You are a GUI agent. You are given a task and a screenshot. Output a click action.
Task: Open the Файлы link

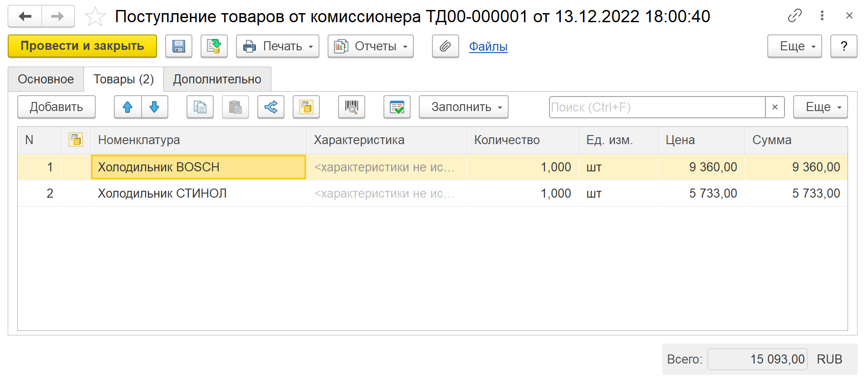pos(488,46)
